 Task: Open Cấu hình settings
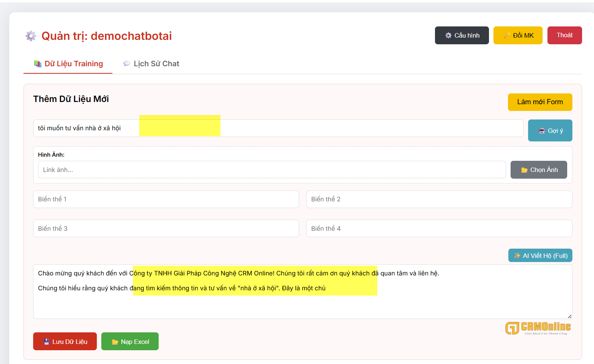coord(461,35)
